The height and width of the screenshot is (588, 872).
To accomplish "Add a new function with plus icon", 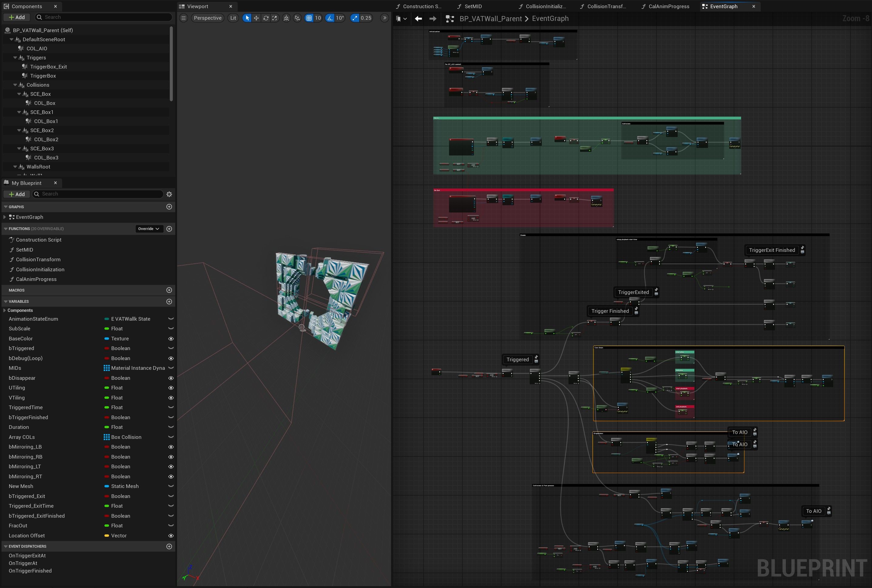I will [x=169, y=229].
